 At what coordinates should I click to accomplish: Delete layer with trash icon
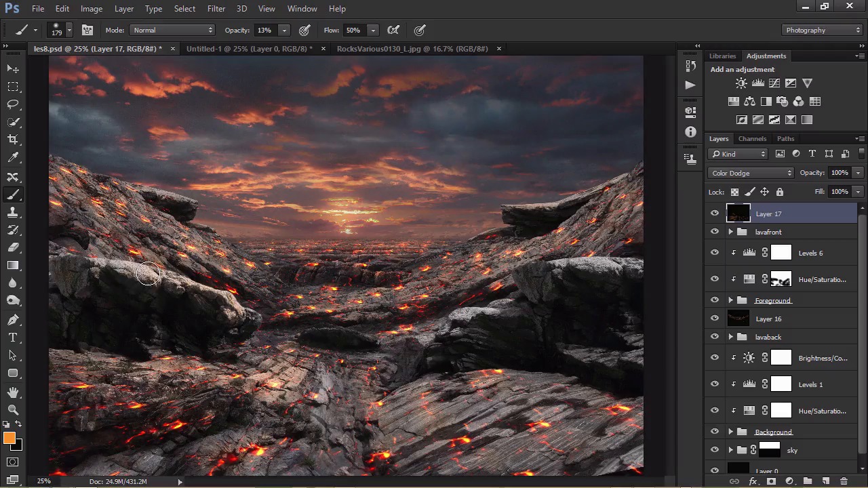coord(844,481)
